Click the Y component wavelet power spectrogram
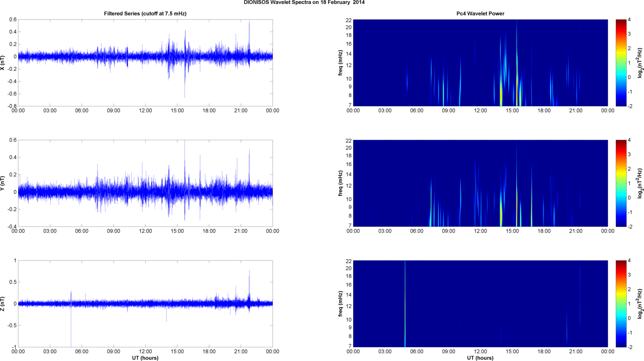Screen dimensions: 644x361 (x=480, y=183)
